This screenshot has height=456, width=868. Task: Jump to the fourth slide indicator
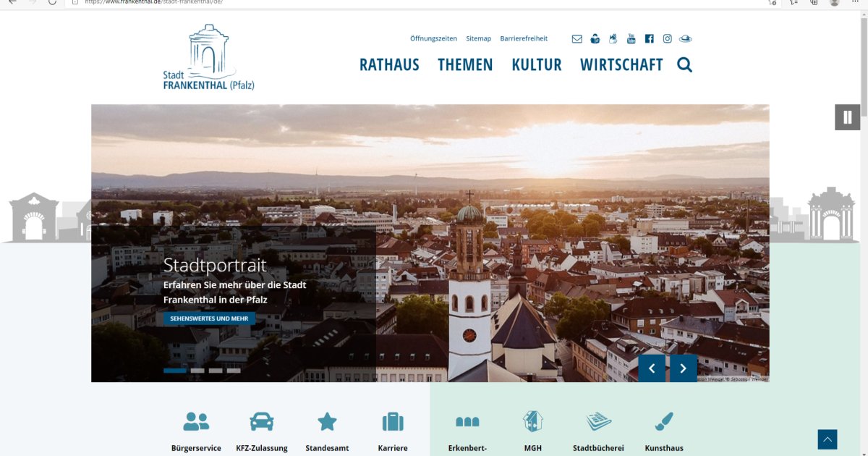pos(234,371)
